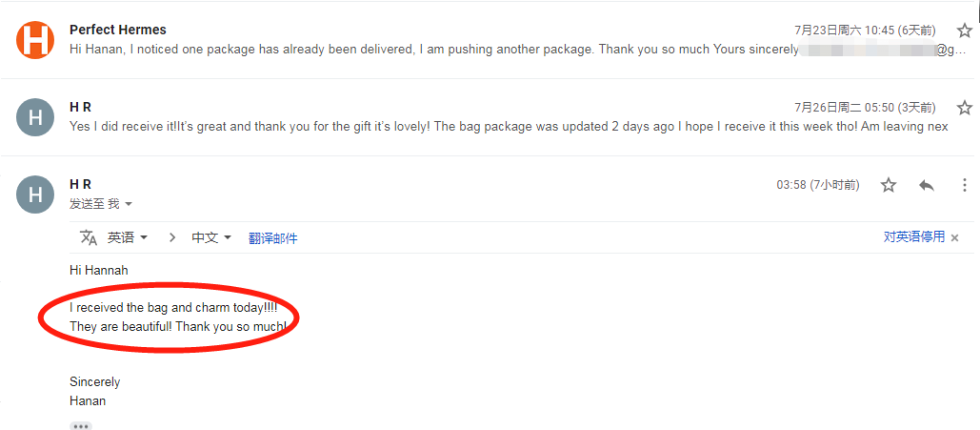
Task: Click the Perfect Hermes sender name
Action: click(x=118, y=30)
